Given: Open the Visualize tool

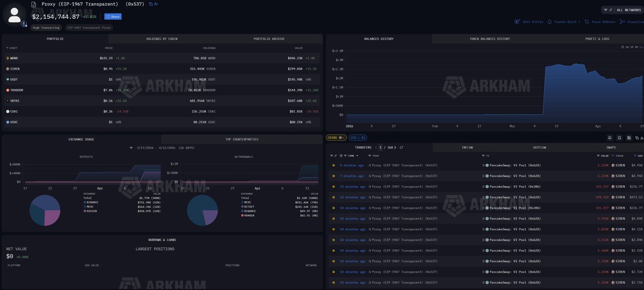Looking at the screenshot, I should coord(633,22).
